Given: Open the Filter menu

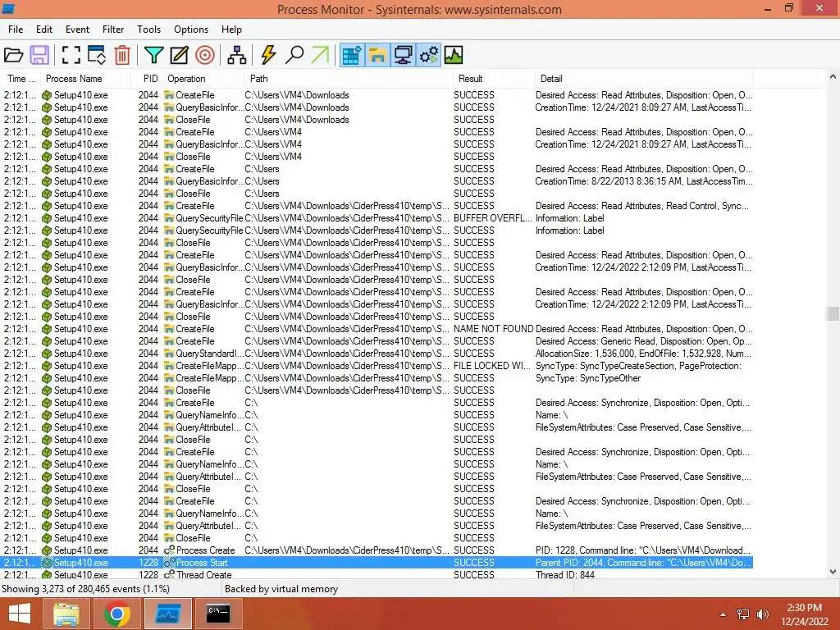Looking at the screenshot, I should tap(113, 30).
